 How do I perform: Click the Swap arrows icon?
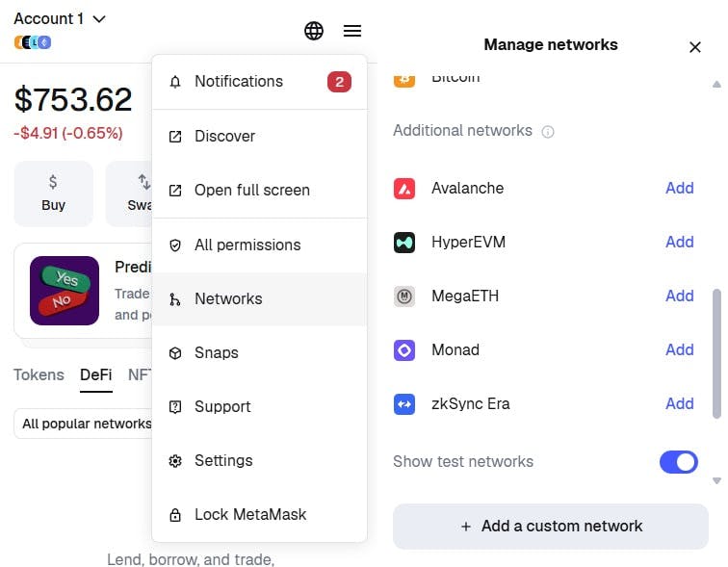(144, 181)
